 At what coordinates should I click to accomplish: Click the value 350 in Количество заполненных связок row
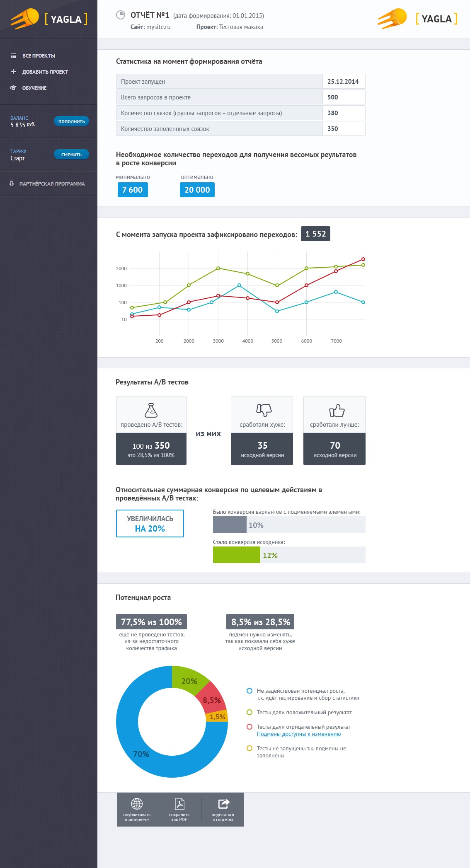344,128
